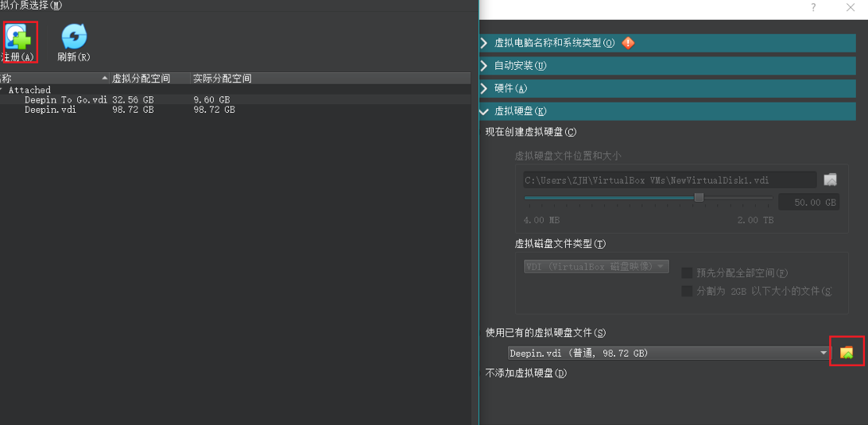Image resolution: width=868 pixels, height=425 pixels.
Task: Open the VDI disk file type dropdown
Action: (x=596, y=267)
